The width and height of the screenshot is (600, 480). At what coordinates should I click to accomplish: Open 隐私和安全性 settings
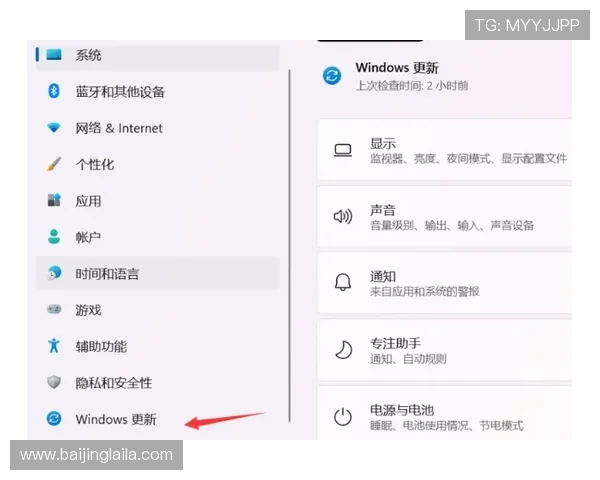[x=158, y=382]
